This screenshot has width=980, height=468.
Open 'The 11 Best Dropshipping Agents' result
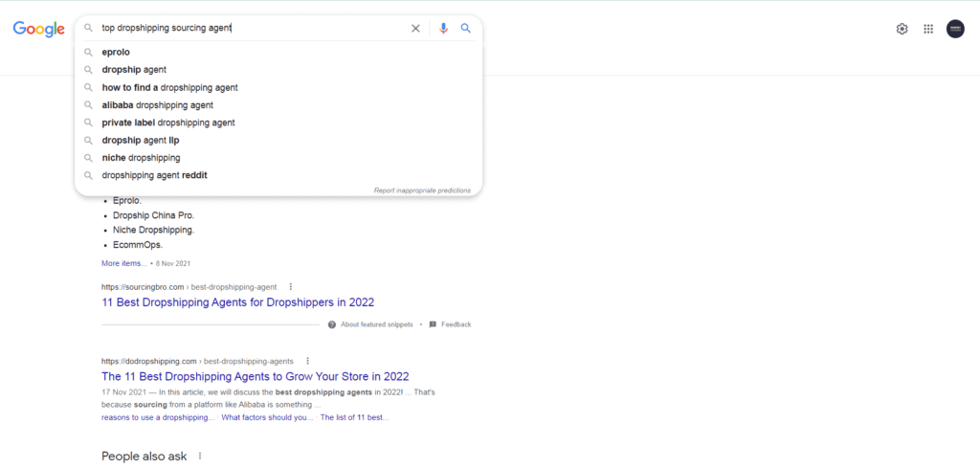point(255,376)
